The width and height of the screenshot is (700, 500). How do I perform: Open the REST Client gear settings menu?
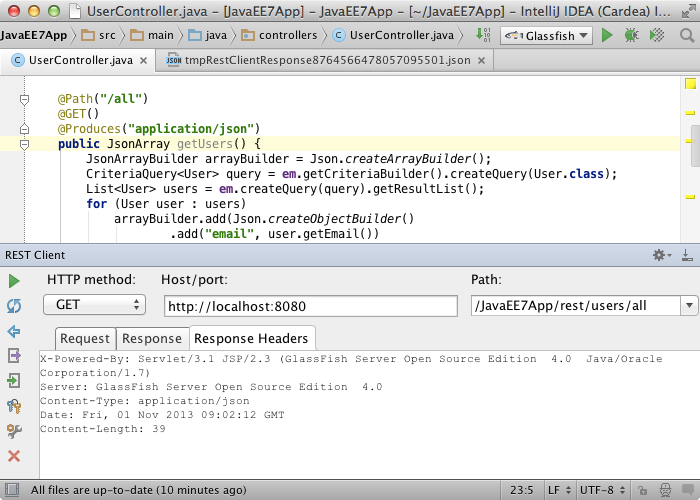[x=662, y=255]
